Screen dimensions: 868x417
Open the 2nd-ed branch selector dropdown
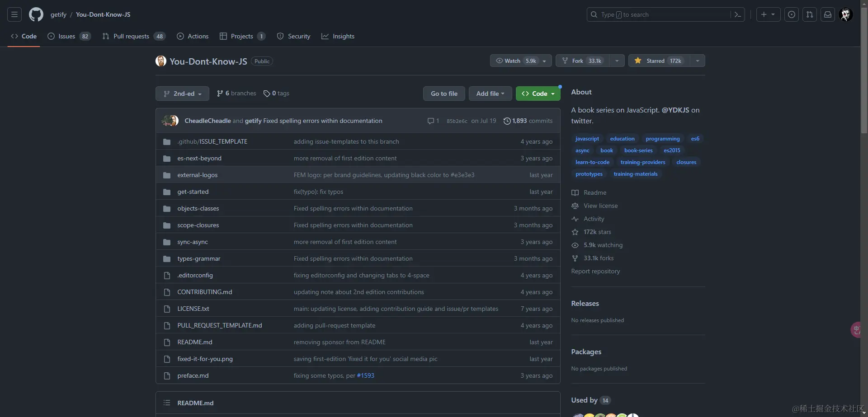(182, 94)
